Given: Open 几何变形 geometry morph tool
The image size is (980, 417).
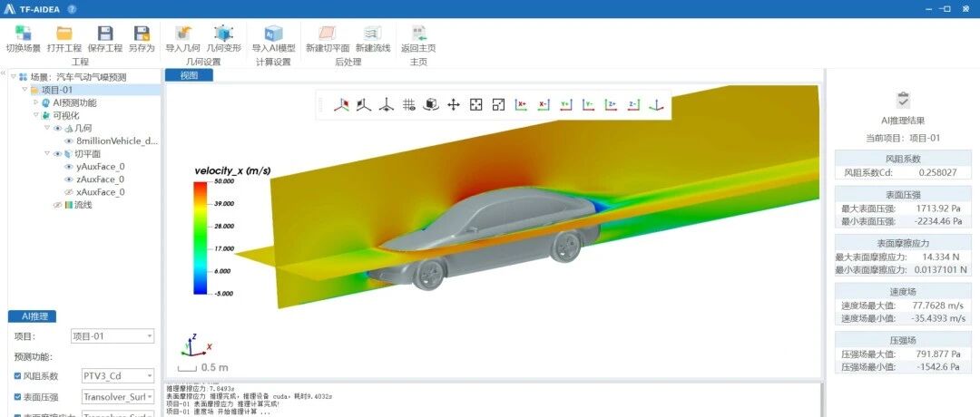Looking at the screenshot, I should pyautogui.click(x=224, y=33).
